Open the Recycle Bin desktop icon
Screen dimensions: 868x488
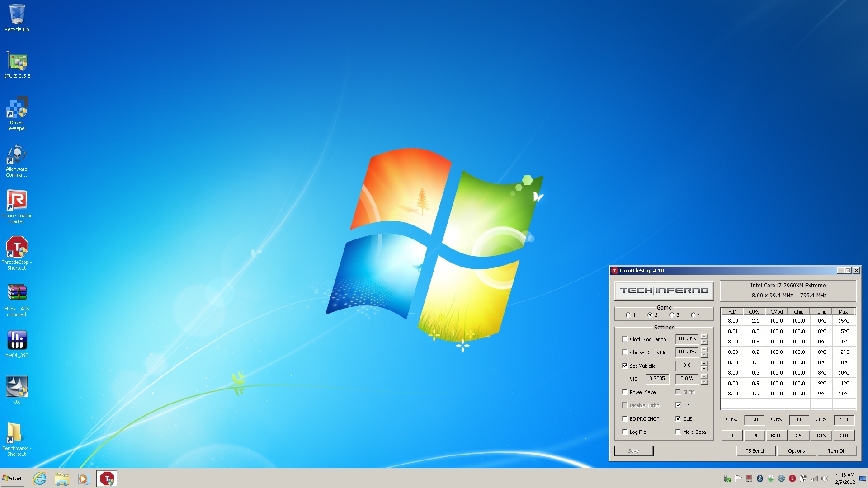coord(17,18)
